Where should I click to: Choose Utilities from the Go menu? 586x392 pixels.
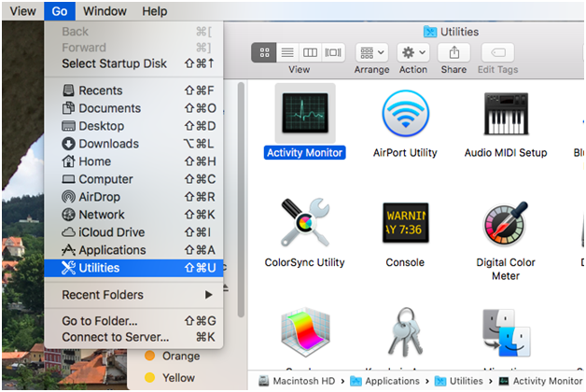pyautogui.click(x=133, y=268)
